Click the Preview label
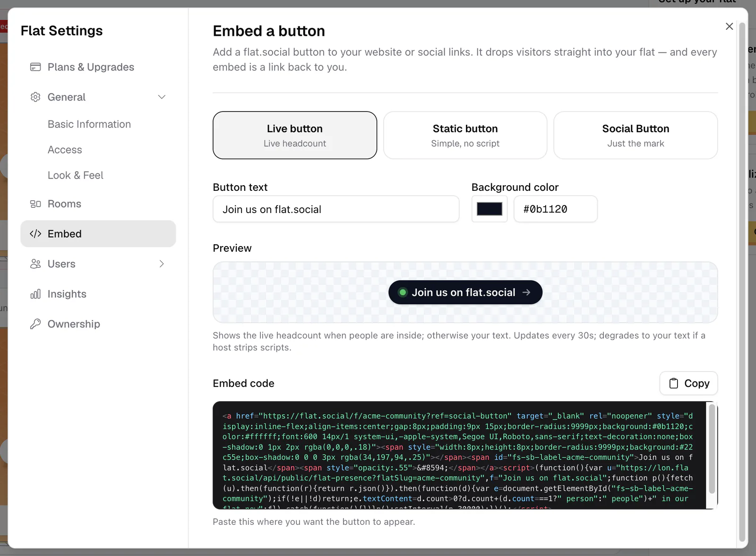Image resolution: width=756 pixels, height=556 pixels. 232,248
